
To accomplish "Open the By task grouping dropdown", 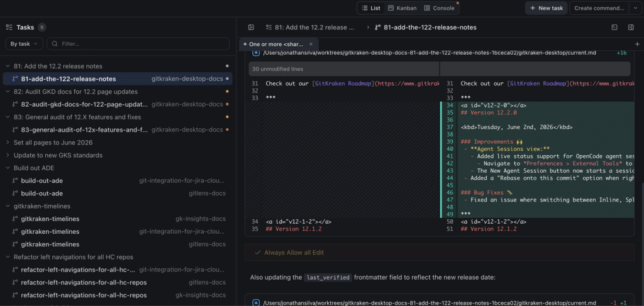I will click(25, 43).
